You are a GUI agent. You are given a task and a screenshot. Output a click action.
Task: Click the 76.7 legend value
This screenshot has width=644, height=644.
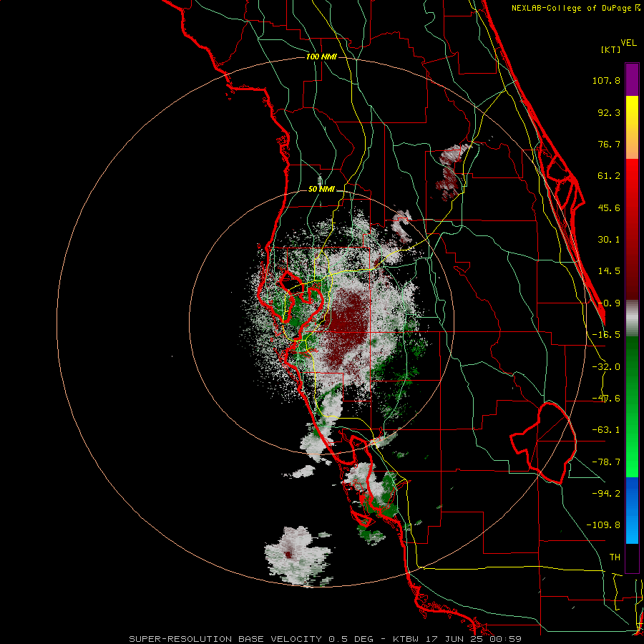tap(609, 144)
